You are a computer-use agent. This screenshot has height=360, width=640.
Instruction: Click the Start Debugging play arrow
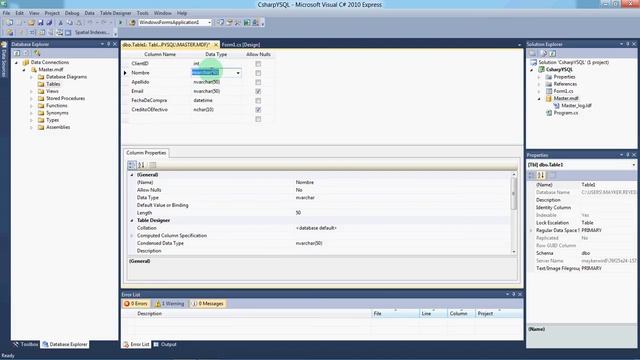120,22
